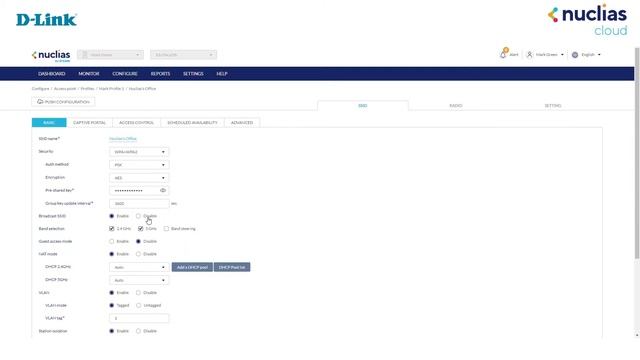The height and width of the screenshot is (360, 640).
Task: Select Broadcast SSID Enable radio
Action: (x=111, y=216)
